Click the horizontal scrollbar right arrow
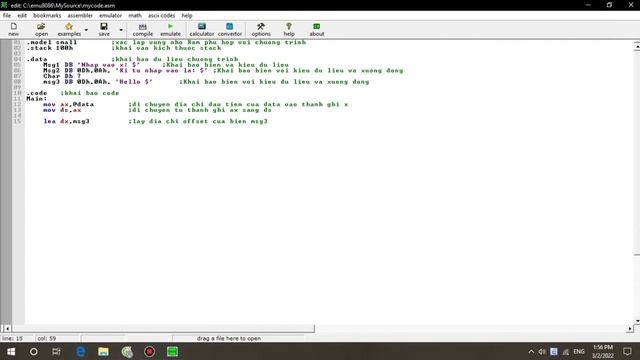The height and width of the screenshot is (360, 640). [630, 328]
